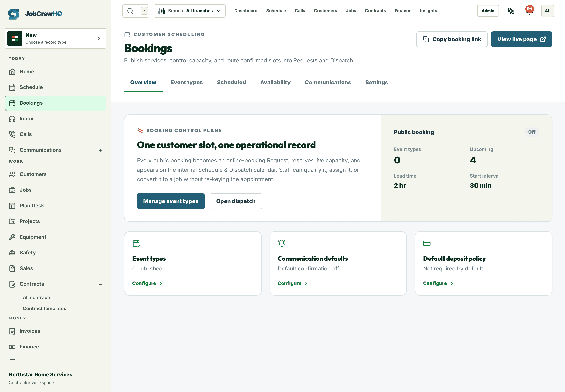Click the Finance banknote icon in the sidebar

tap(12, 347)
